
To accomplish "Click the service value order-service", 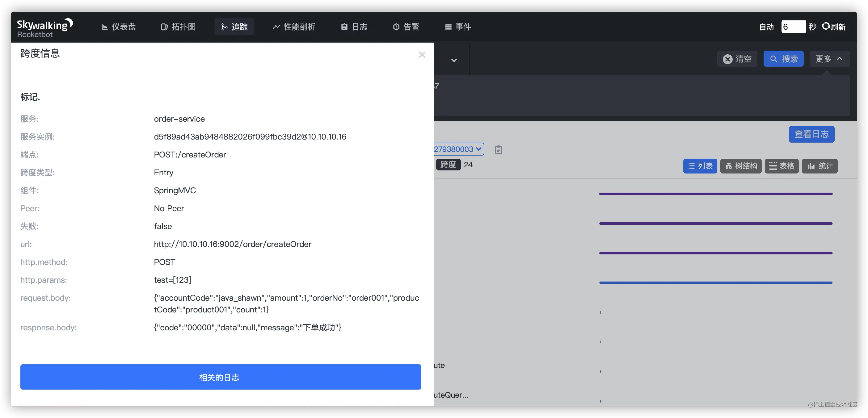I will pos(179,119).
